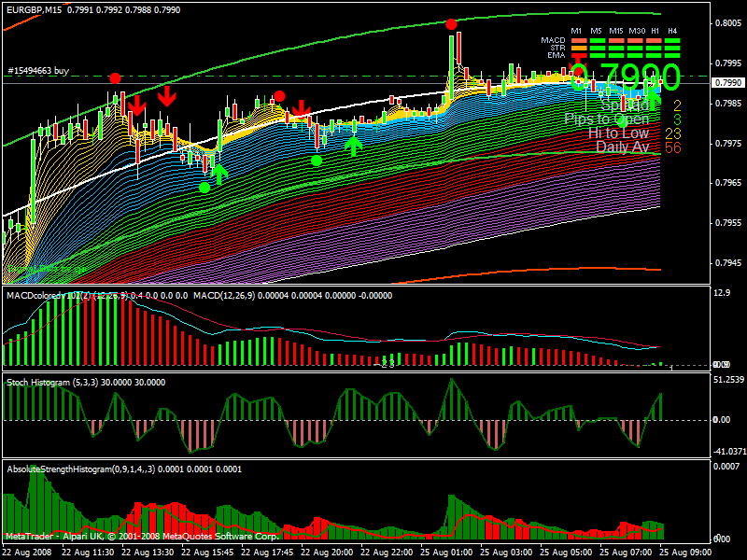Screen dimensions: 747x560
Task: Click the leftmost green dot marker
Action: point(204,188)
